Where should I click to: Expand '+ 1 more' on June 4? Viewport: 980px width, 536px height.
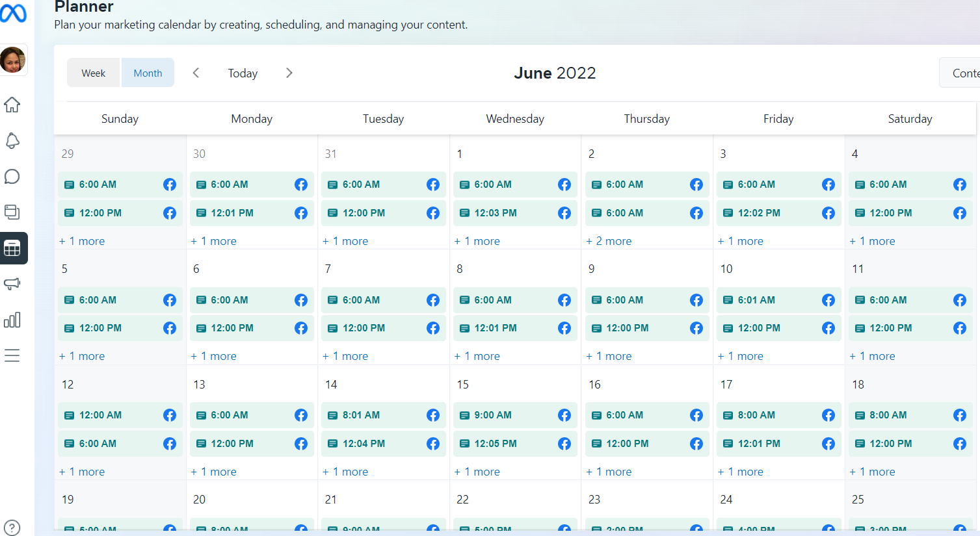872,241
